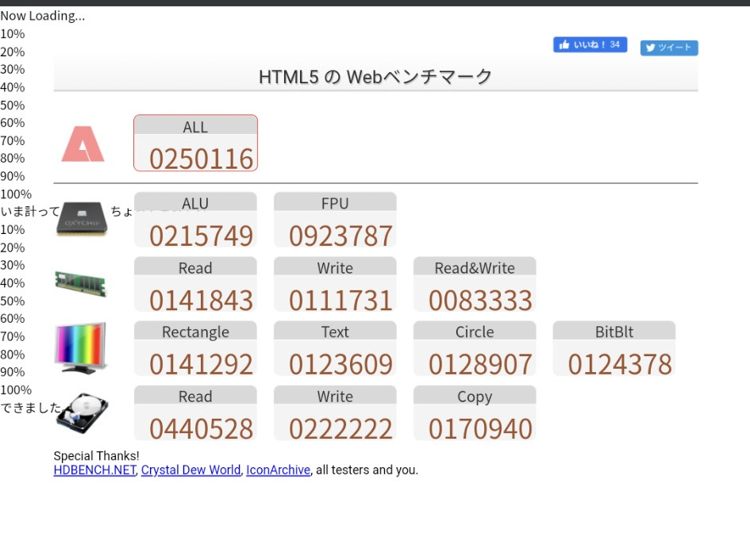Open the HDBENCH.NET link
The width and height of the screenshot is (750, 560).
pos(94,470)
